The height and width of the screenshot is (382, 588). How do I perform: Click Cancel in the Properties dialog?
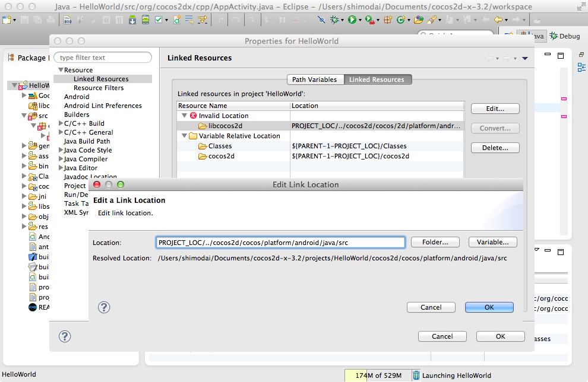442,336
